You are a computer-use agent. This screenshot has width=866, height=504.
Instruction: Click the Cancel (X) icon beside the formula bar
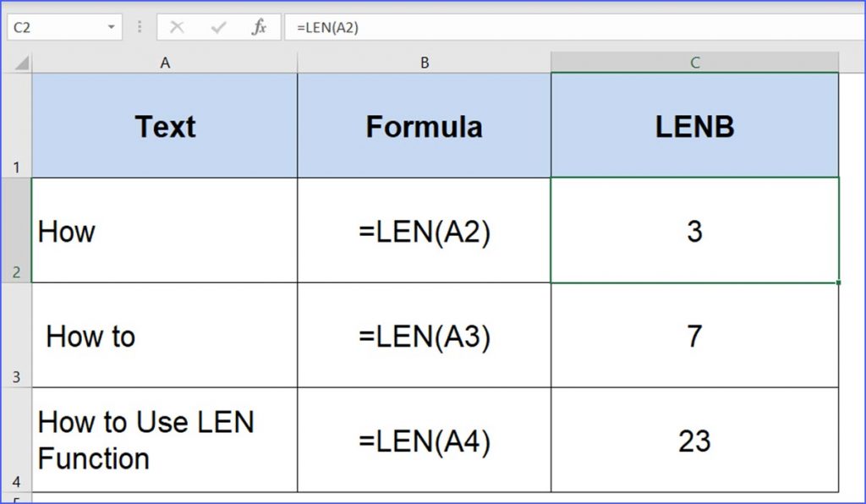point(178,26)
